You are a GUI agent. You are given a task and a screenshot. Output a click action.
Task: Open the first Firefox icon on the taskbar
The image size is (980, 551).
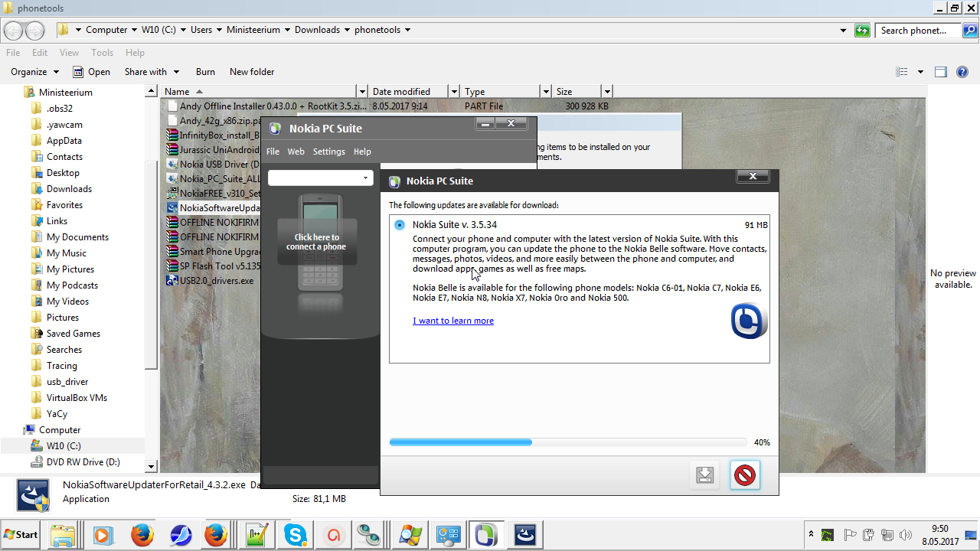(x=142, y=535)
